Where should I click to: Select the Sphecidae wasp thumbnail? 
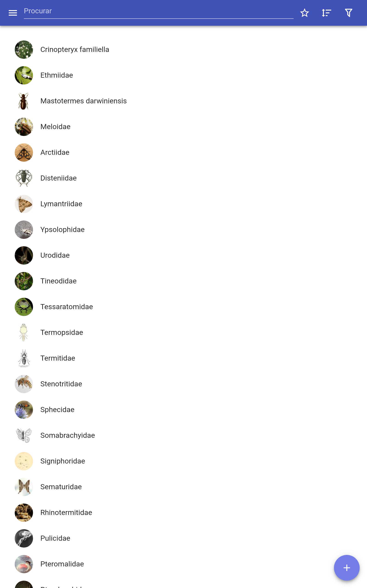click(24, 410)
